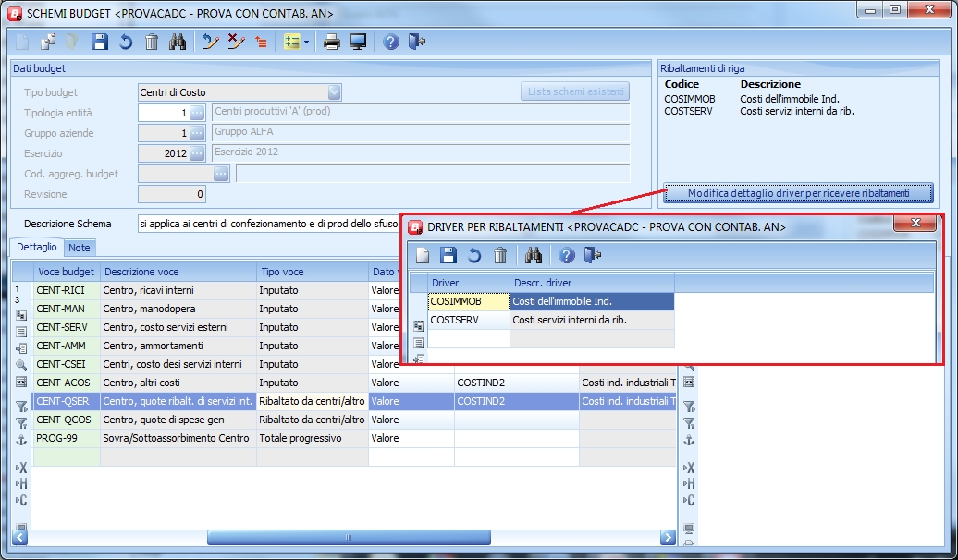
Task: Switch to the Note tab
Action: [80, 248]
